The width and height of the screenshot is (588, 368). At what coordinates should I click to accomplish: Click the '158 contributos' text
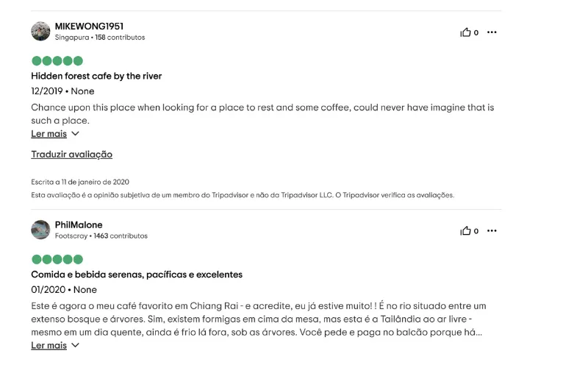point(120,38)
